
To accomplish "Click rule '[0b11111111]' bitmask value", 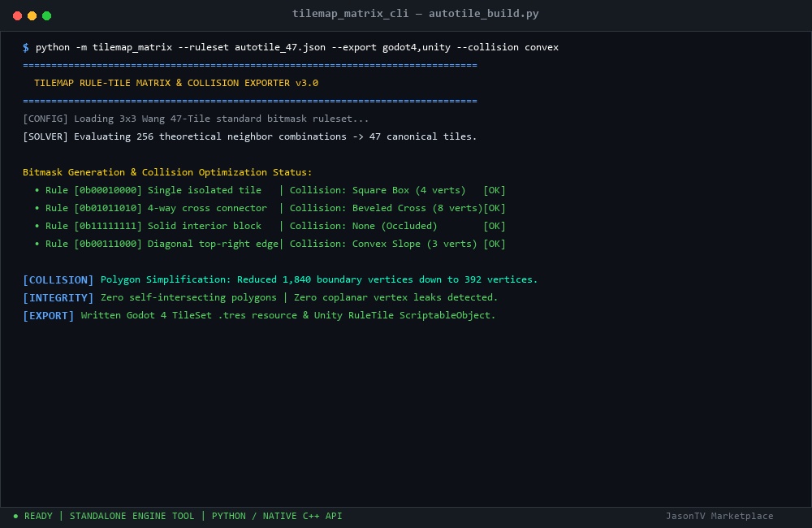I will click(108, 226).
